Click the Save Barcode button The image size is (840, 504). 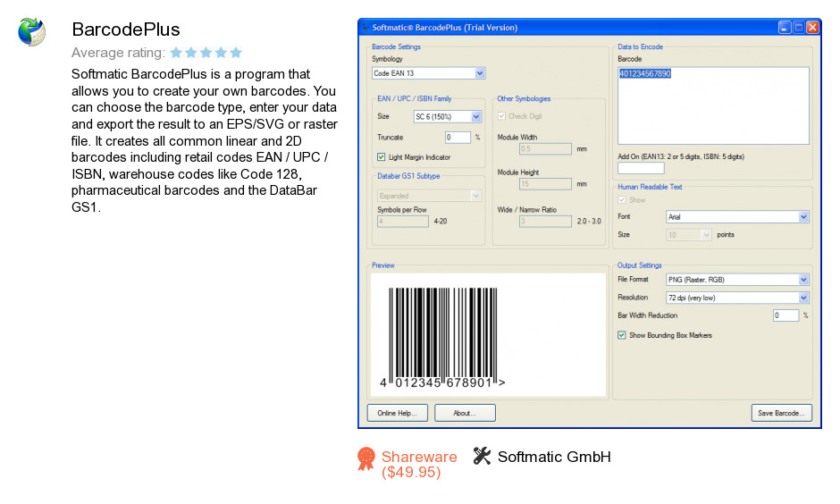(x=782, y=413)
